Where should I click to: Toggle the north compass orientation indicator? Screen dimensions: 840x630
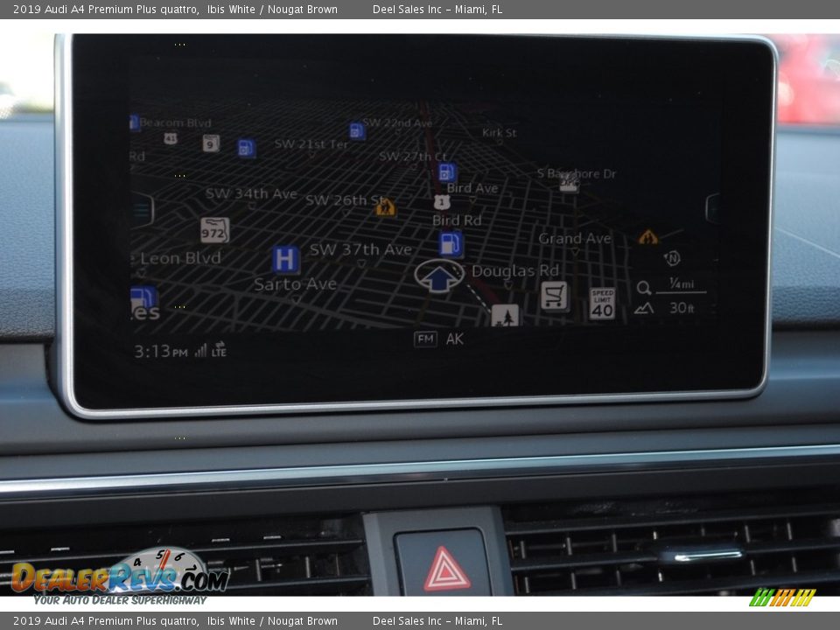[x=672, y=258]
